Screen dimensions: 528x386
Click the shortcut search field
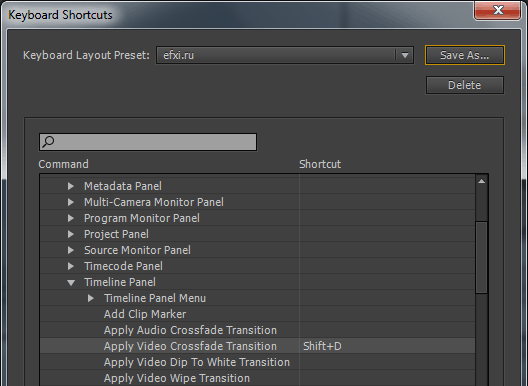click(x=148, y=142)
